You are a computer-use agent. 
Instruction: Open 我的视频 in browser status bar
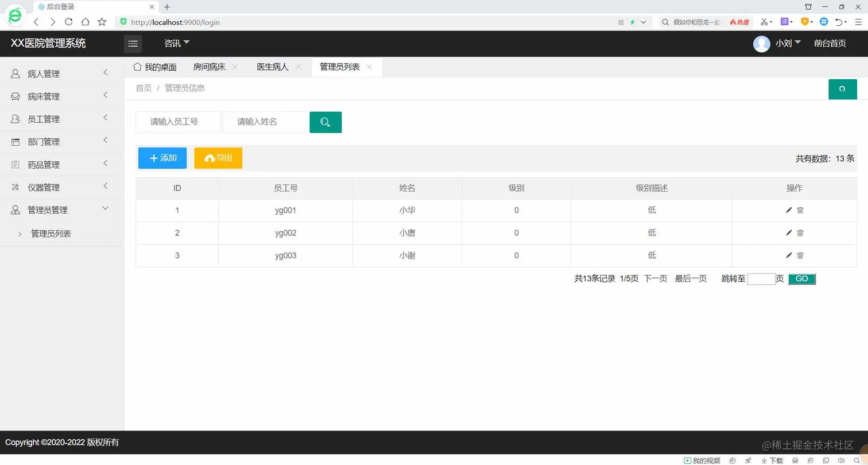click(702, 460)
